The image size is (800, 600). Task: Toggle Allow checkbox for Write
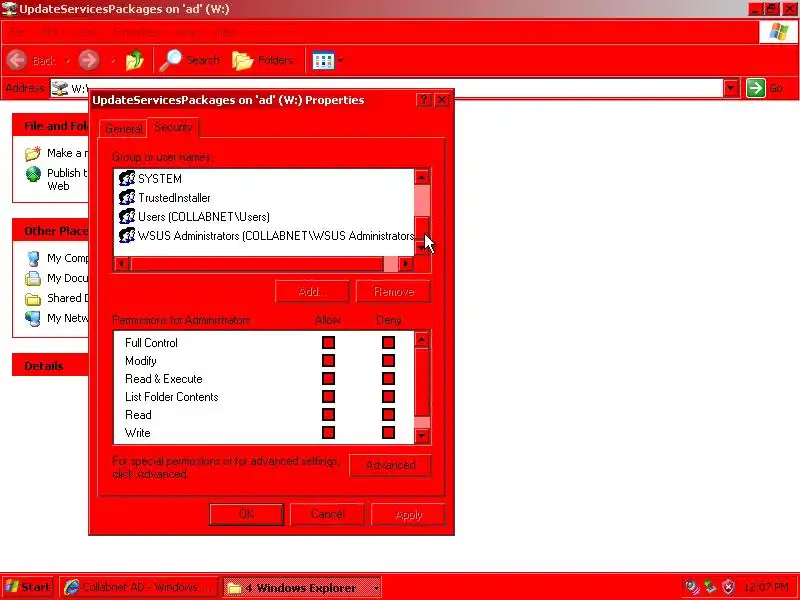pos(329,433)
